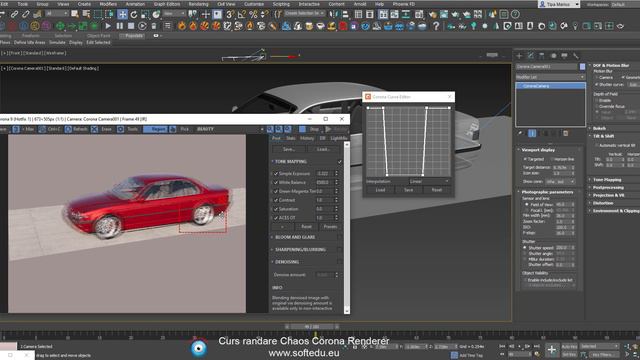Viewport: 640px width, 360px height.
Task: Click the first orange Phoenix FD fire icon
Action: pos(182,26)
